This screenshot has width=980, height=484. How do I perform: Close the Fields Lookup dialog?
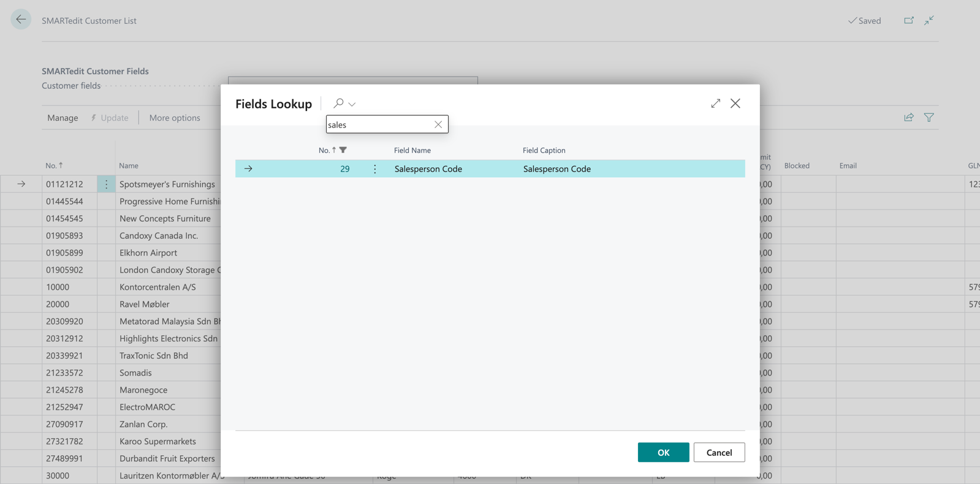(x=735, y=104)
